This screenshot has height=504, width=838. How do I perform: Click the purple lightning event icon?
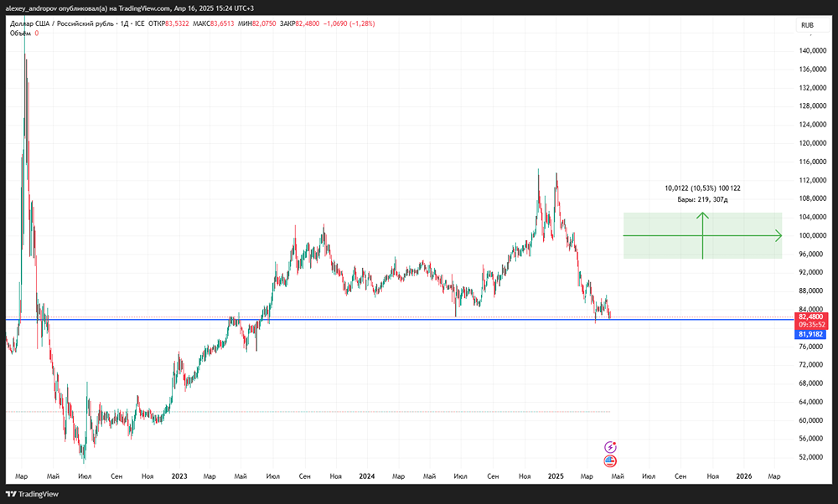[610, 447]
